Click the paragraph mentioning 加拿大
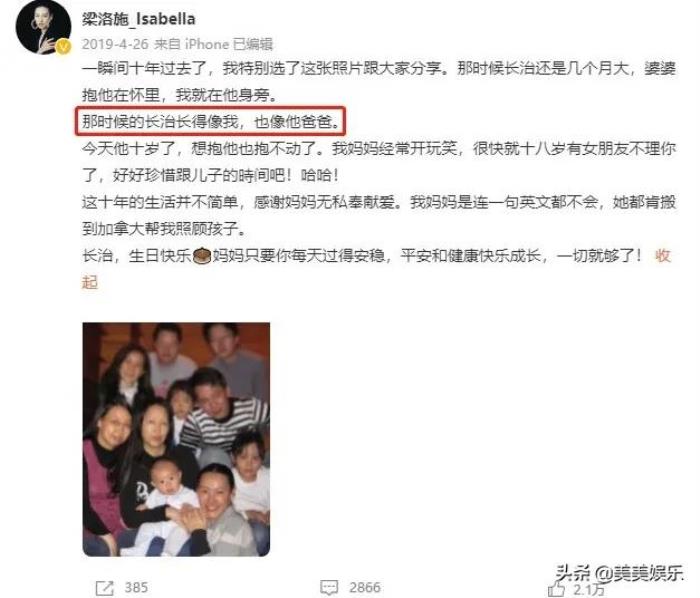Image resolution: width=700 pixels, height=598 pixels. [379, 216]
